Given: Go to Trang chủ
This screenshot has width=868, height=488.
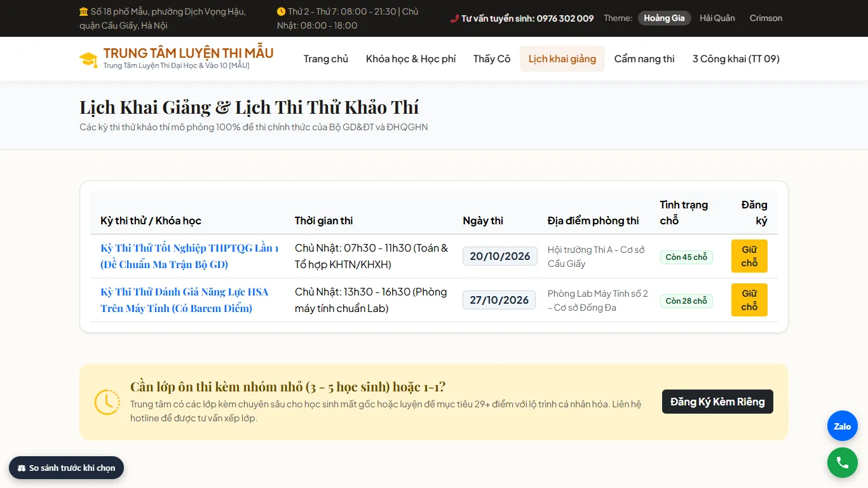Looking at the screenshot, I should click(x=326, y=58).
